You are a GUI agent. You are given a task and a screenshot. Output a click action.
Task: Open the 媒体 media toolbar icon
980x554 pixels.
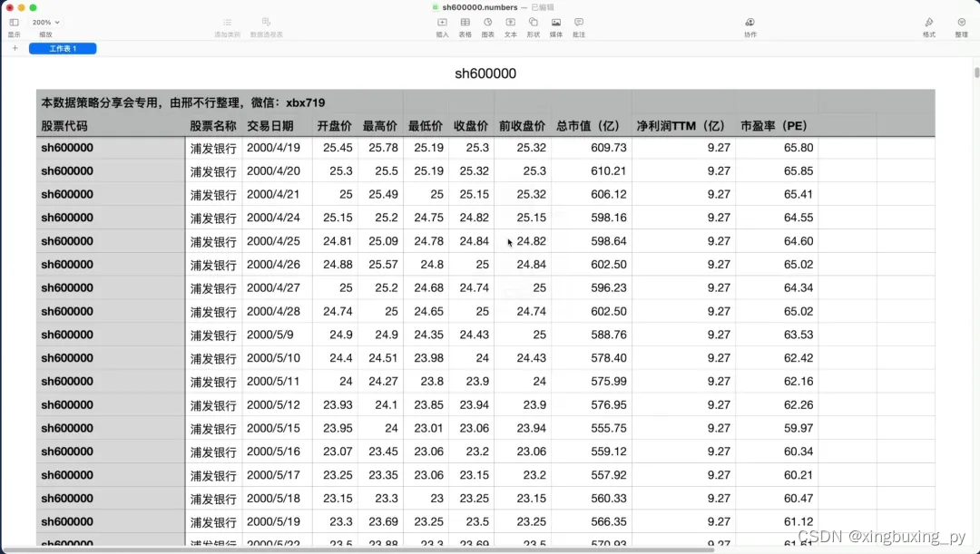coord(555,23)
